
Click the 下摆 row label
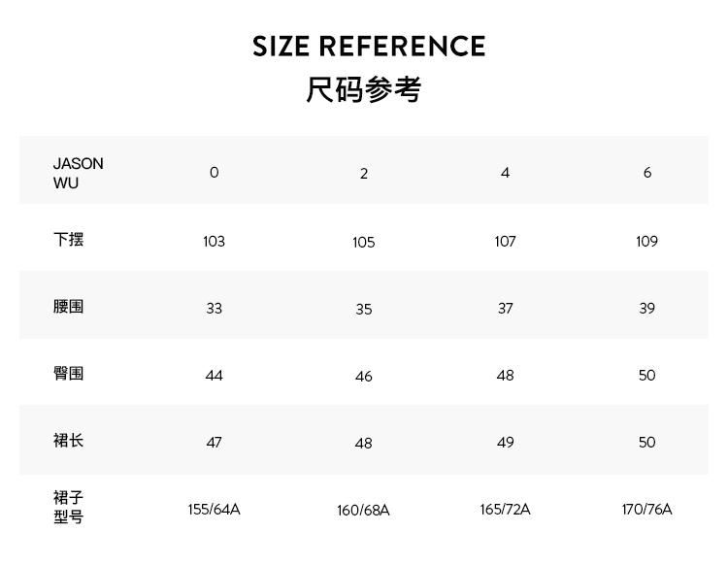[x=68, y=239]
